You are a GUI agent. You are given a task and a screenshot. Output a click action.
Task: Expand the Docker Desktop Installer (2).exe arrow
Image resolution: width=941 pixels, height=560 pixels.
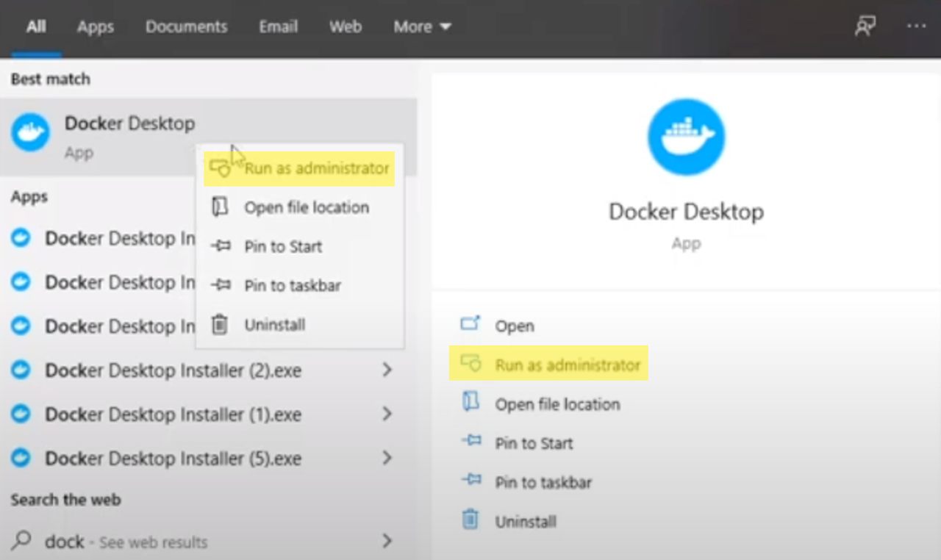tap(387, 370)
